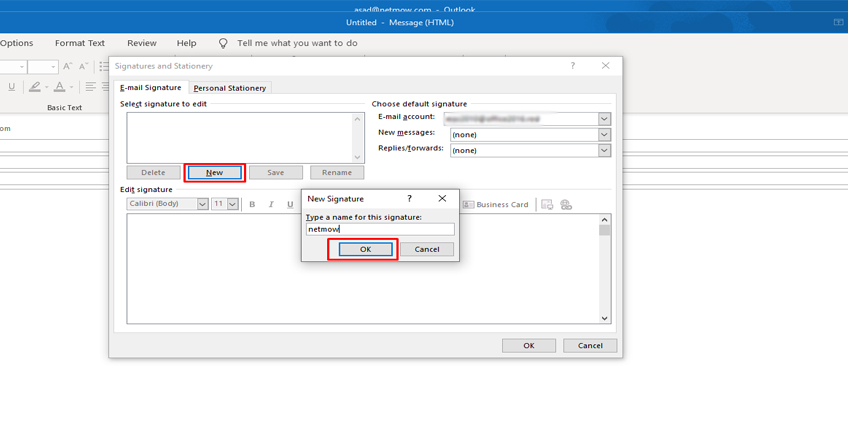Open the Review ribbon tab
The image size is (848, 447).
(x=142, y=43)
